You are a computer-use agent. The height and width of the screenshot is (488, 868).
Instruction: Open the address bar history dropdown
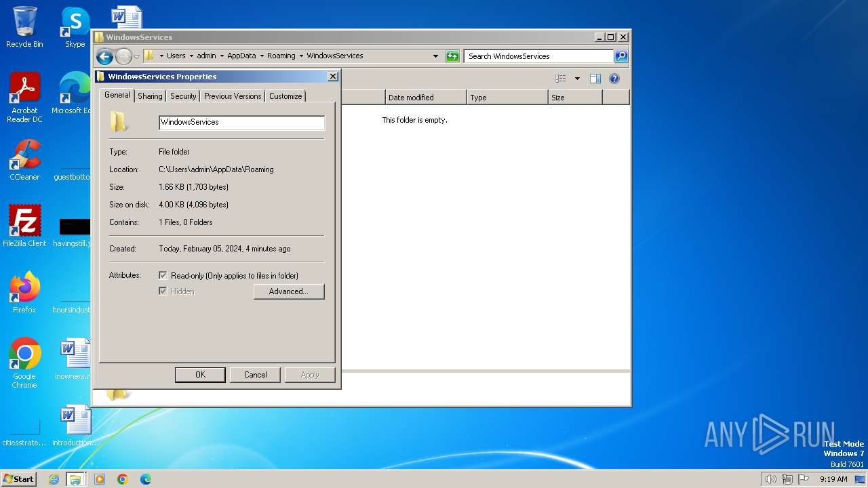[x=435, y=56]
